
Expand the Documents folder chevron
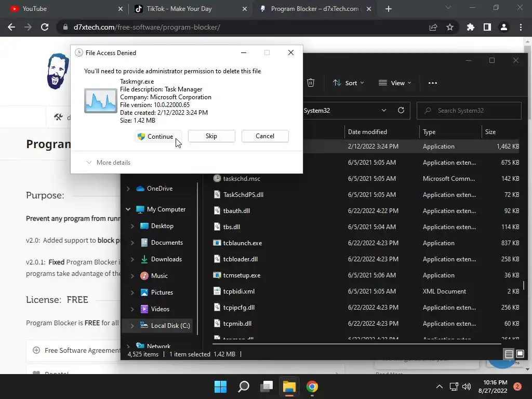132,243
